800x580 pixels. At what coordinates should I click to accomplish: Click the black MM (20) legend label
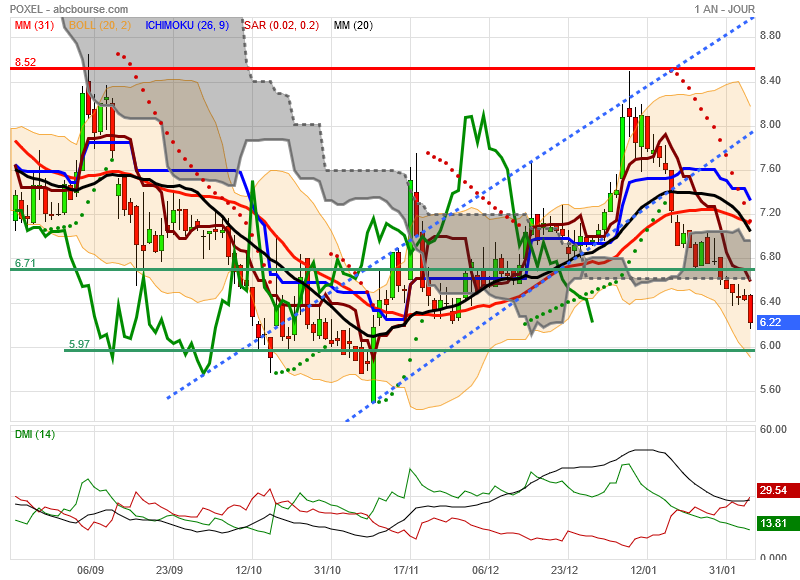[x=353, y=25]
